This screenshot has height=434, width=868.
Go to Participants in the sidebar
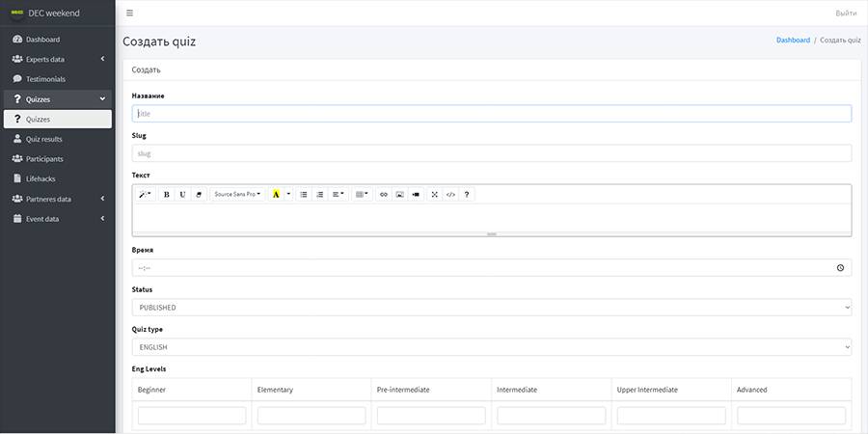(44, 159)
